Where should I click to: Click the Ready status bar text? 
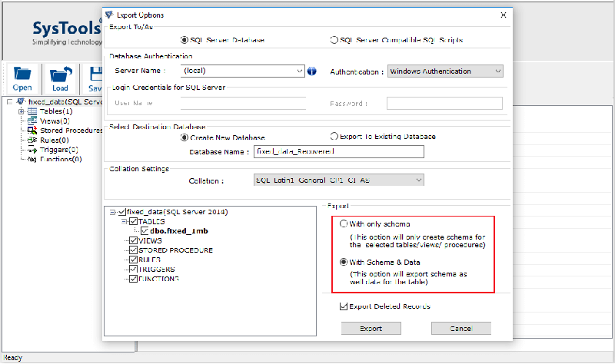[x=13, y=358]
